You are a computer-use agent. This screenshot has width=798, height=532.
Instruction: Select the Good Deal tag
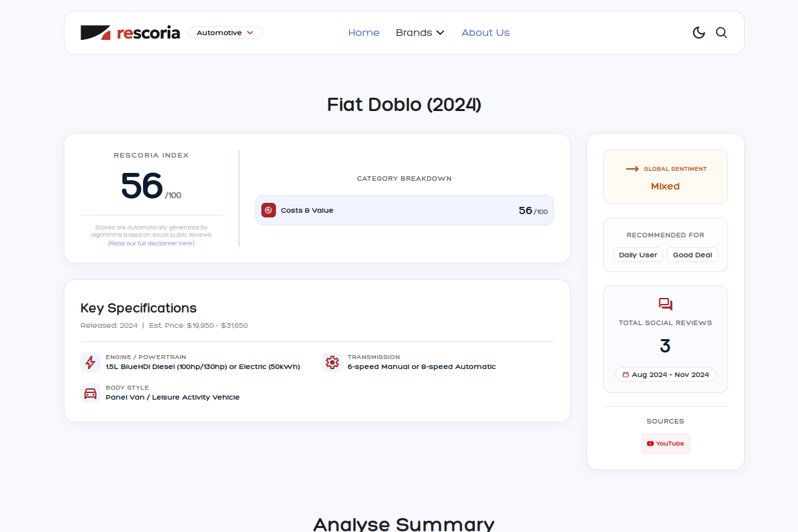[x=692, y=255]
